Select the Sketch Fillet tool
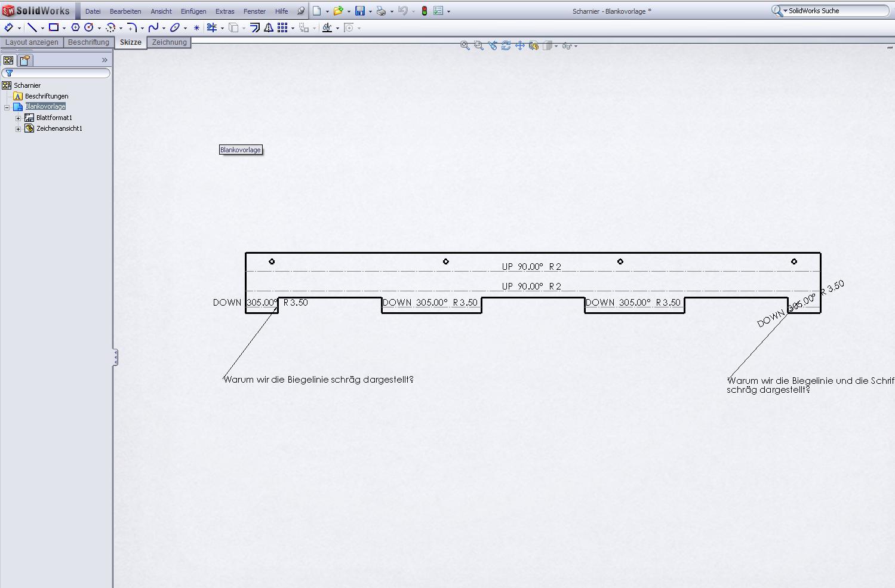This screenshot has height=588, width=895. (x=132, y=27)
